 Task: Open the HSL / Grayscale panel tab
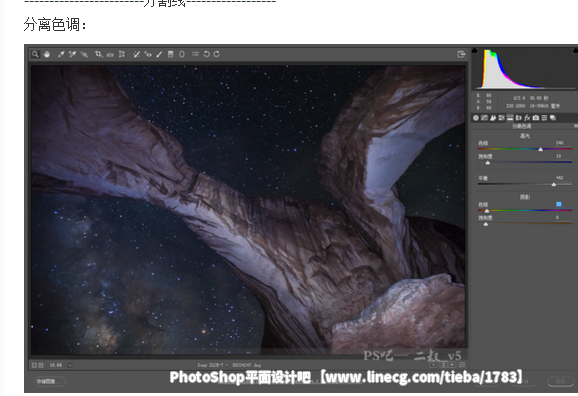point(501,118)
